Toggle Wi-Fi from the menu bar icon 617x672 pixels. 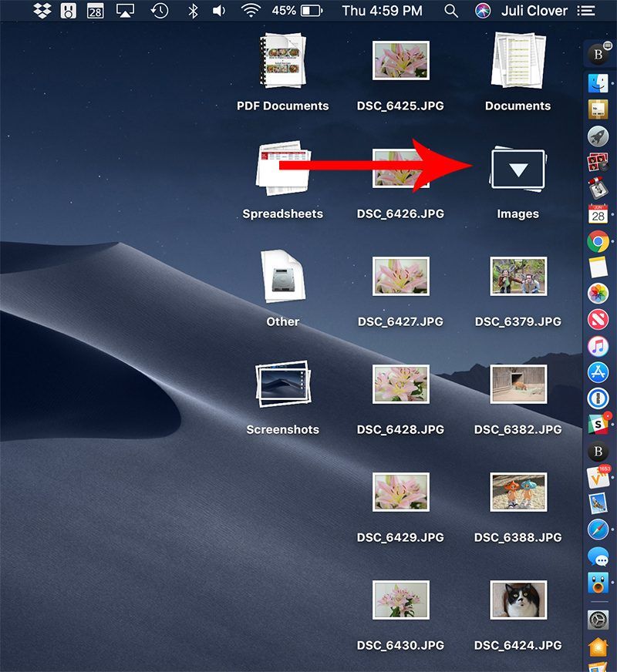(x=251, y=11)
